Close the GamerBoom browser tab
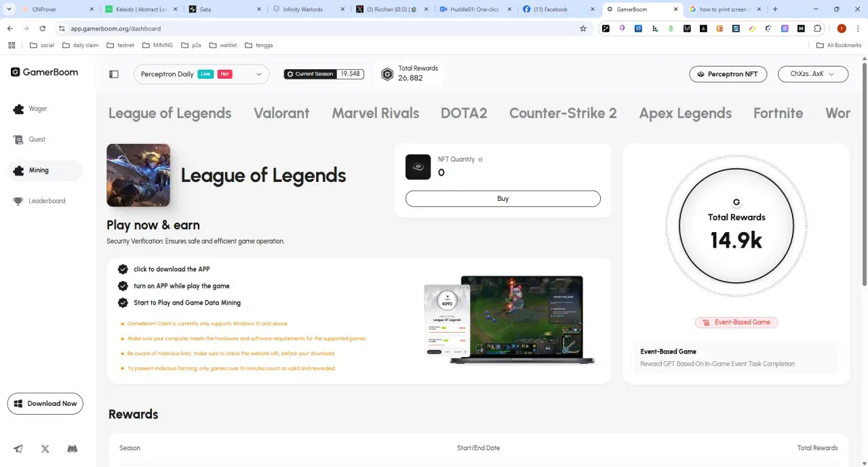Screen dimensions: 868x467 coord(675,10)
